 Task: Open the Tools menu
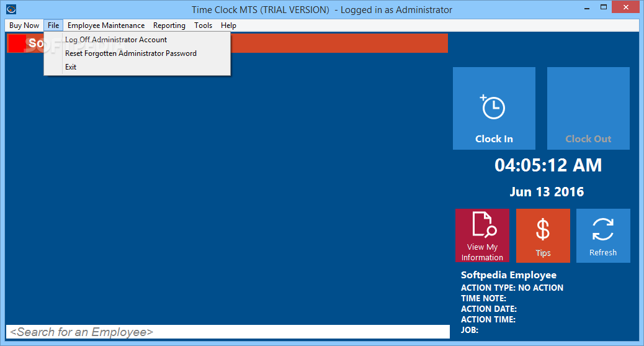(203, 25)
